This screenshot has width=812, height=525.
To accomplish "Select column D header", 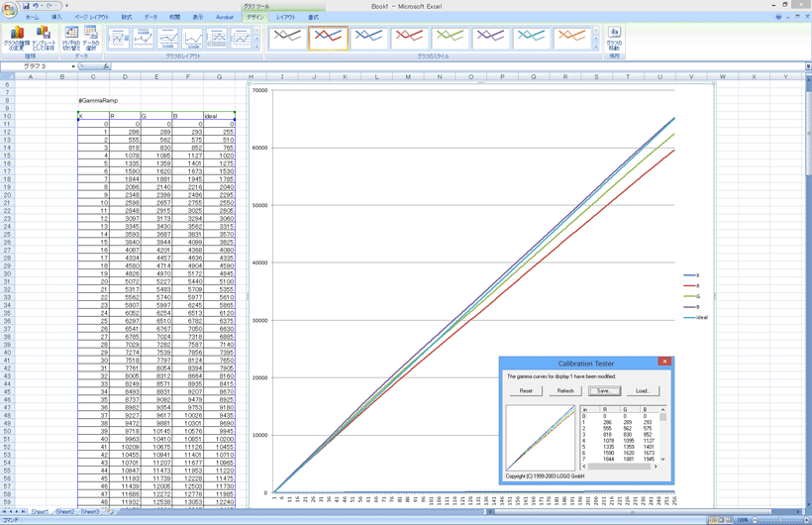I will click(x=125, y=76).
